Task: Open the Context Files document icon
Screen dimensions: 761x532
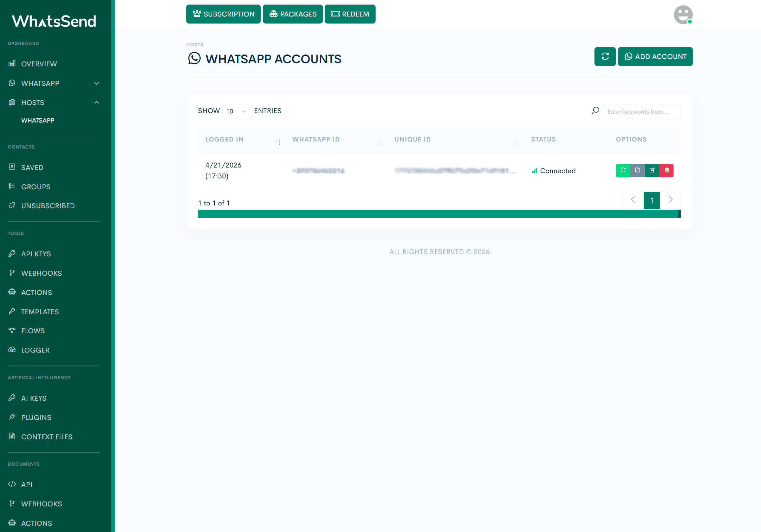Action: 12,436
